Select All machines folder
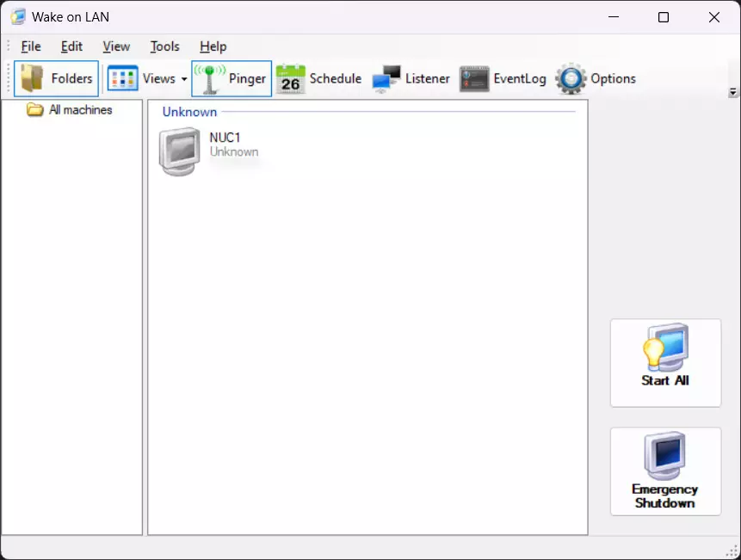 (x=70, y=110)
